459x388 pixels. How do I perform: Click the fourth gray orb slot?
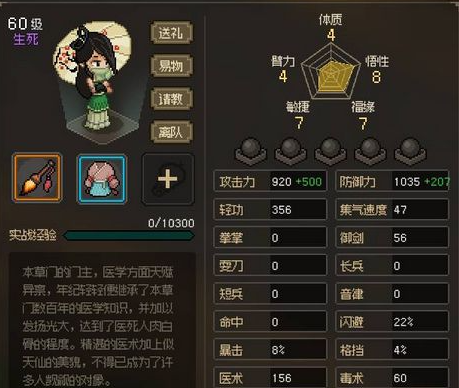point(370,151)
